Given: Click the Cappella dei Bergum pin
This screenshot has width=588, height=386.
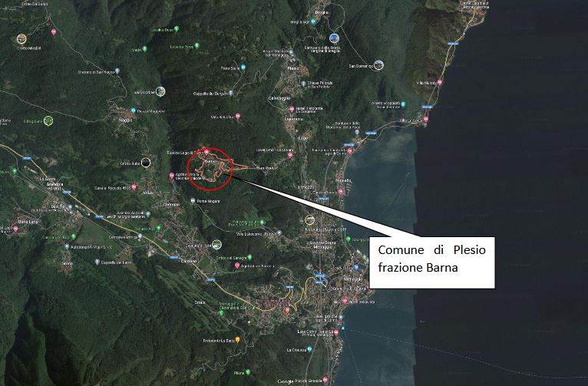Looking at the screenshot, I should tap(230, 93).
